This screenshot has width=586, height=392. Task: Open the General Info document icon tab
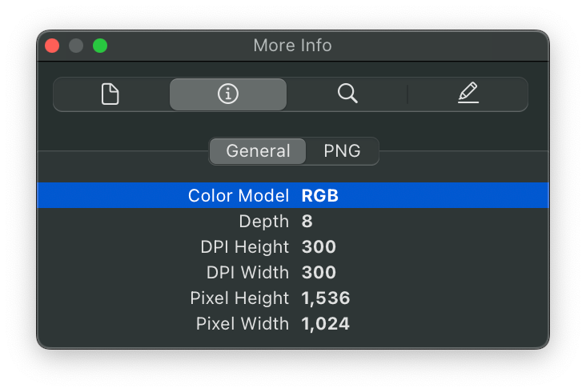click(110, 94)
